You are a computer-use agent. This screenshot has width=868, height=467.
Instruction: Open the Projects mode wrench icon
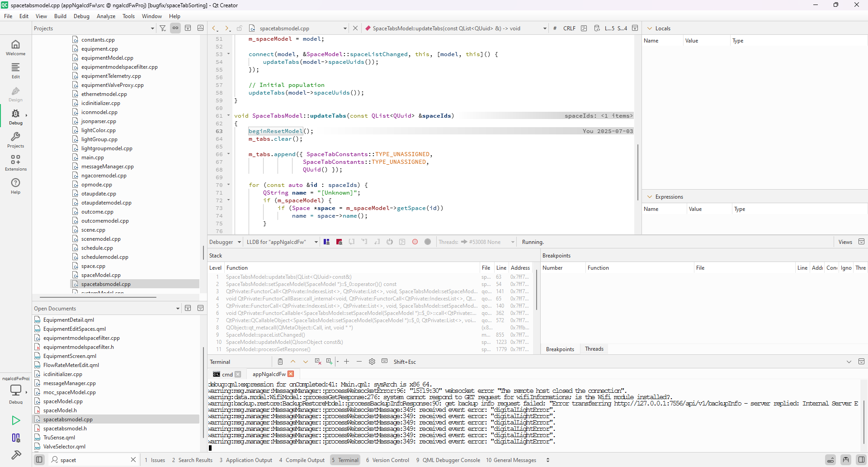[x=15, y=139]
